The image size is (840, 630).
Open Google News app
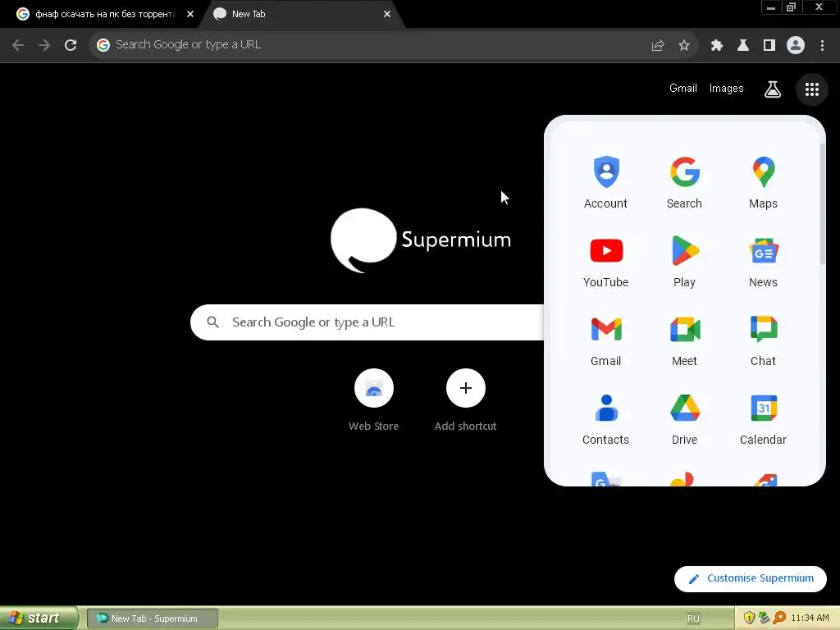[x=764, y=261]
